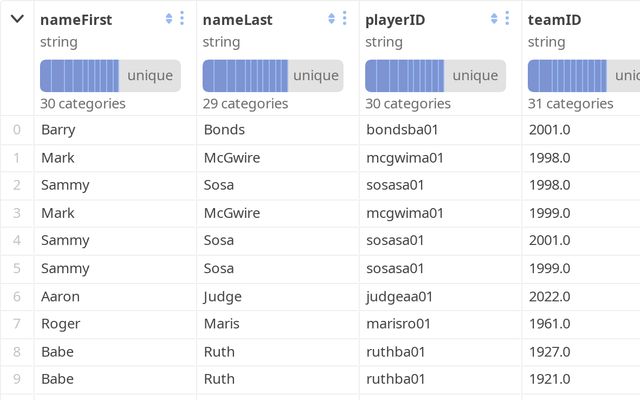The height and width of the screenshot is (400, 640).
Task: Click the "Maris" last name cell
Action: [222, 324]
